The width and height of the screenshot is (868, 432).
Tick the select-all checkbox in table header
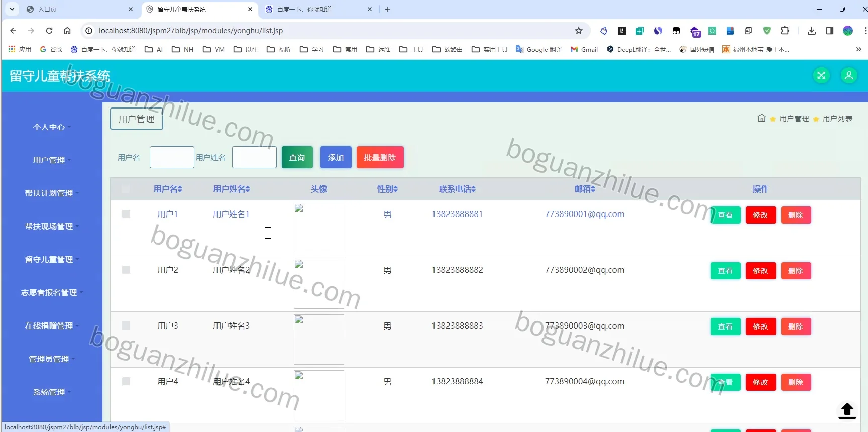(126, 189)
